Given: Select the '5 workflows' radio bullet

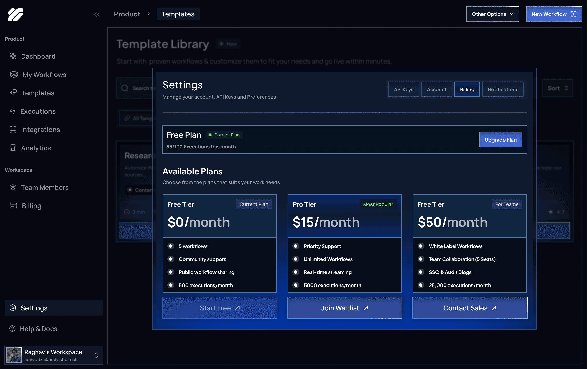Looking at the screenshot, I should (x=171, y=246).
